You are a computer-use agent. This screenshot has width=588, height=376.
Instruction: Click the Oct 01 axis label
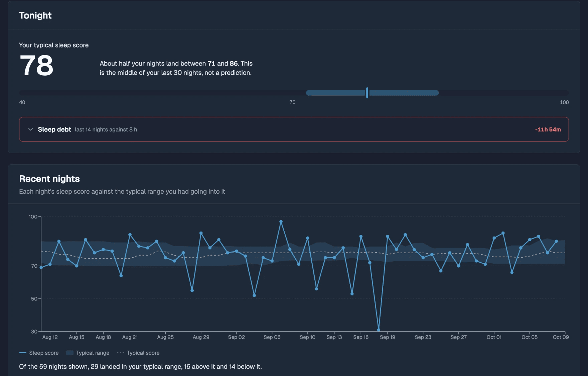pyautogui.click(x=494, y=337)
